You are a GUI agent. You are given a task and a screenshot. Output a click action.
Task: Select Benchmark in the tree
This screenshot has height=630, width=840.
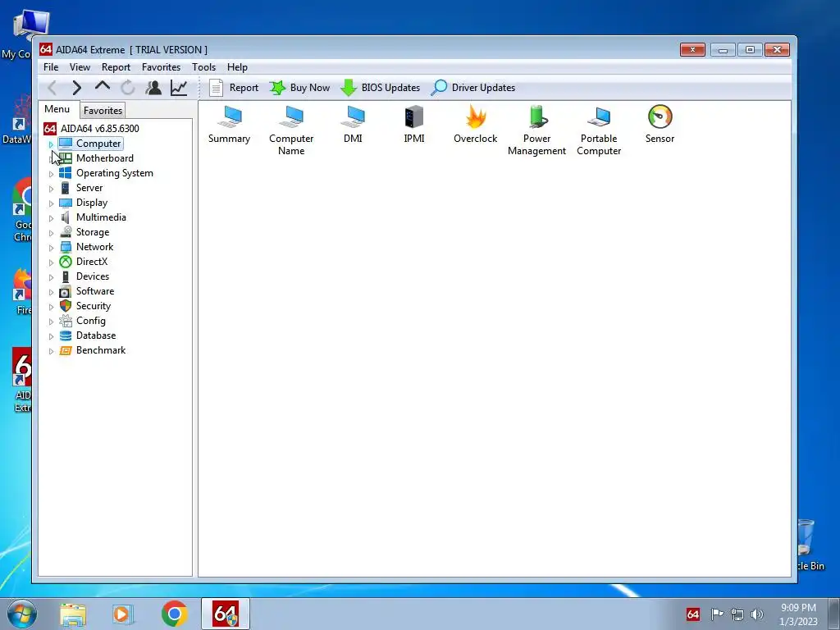pyautogui.click(x=101, y=349)
